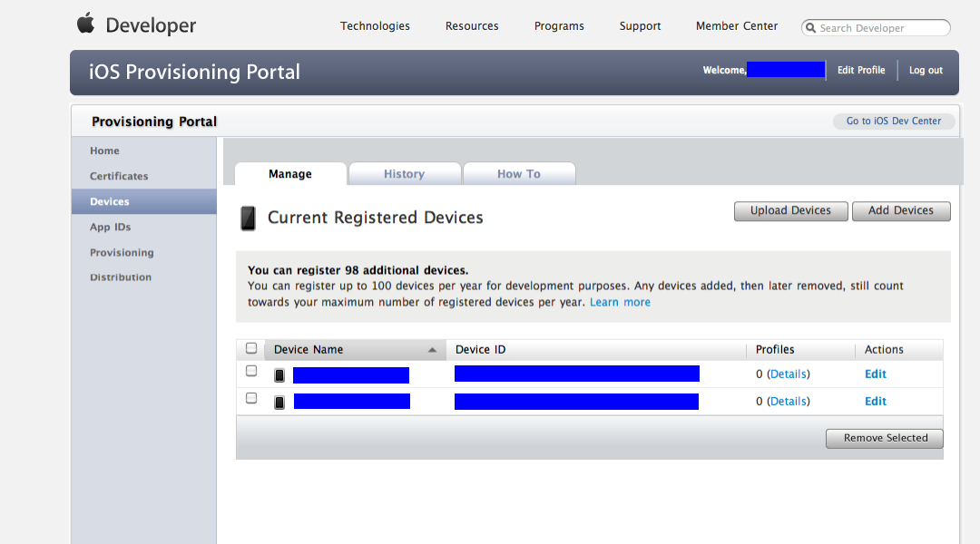Click the second device row's phone icon
Viewport: 980px width, 544px height.
pyautogui.click(x=279, y=402)
